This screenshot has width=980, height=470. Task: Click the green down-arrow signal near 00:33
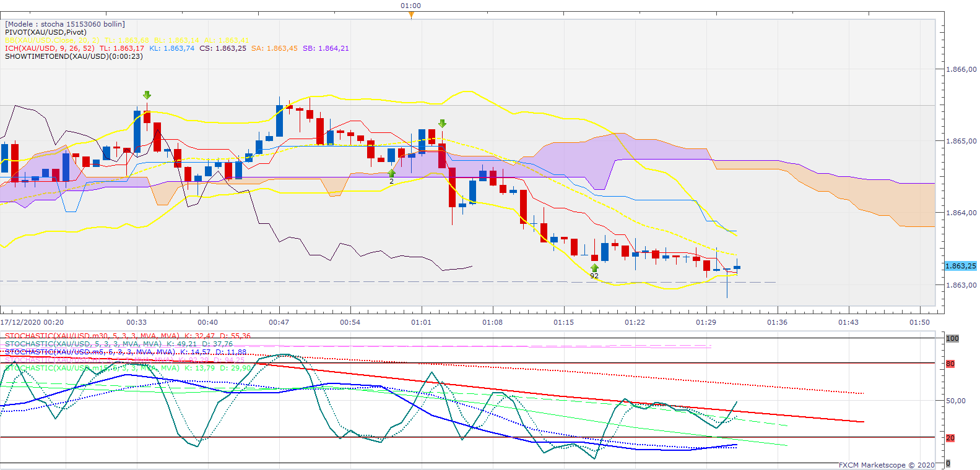(147, 95)
